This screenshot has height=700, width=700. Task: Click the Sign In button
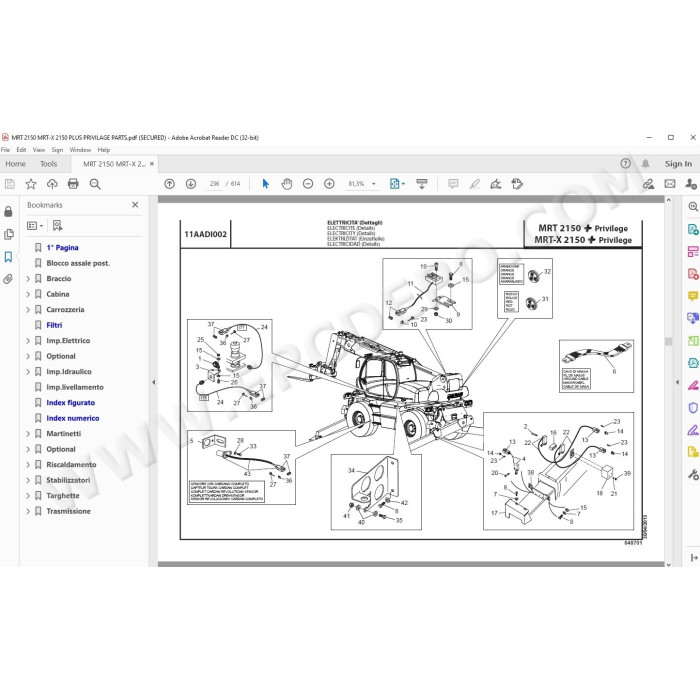tap(678, 164)
